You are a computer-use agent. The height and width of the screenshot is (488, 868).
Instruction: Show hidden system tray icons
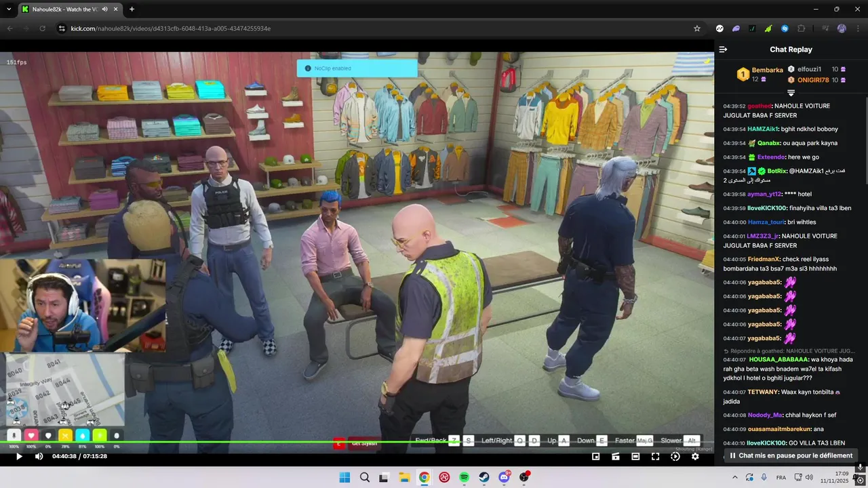(x=735, y=477)
